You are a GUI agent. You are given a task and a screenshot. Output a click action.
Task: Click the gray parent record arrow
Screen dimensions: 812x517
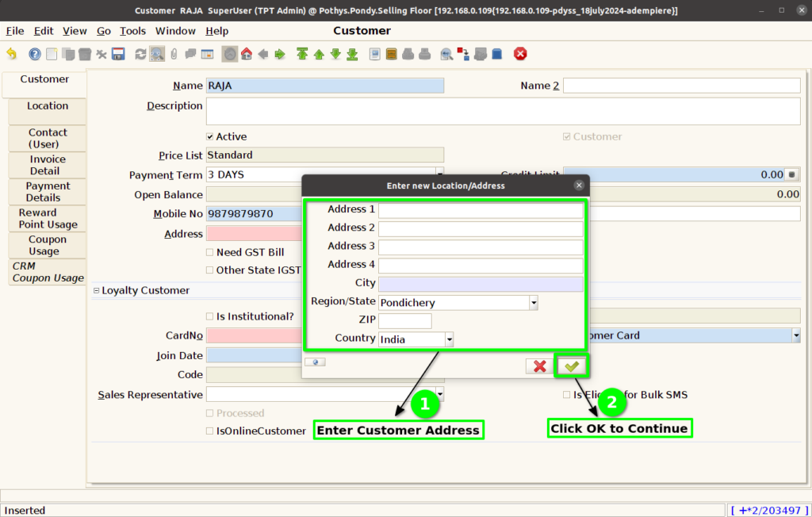[263, 54]
